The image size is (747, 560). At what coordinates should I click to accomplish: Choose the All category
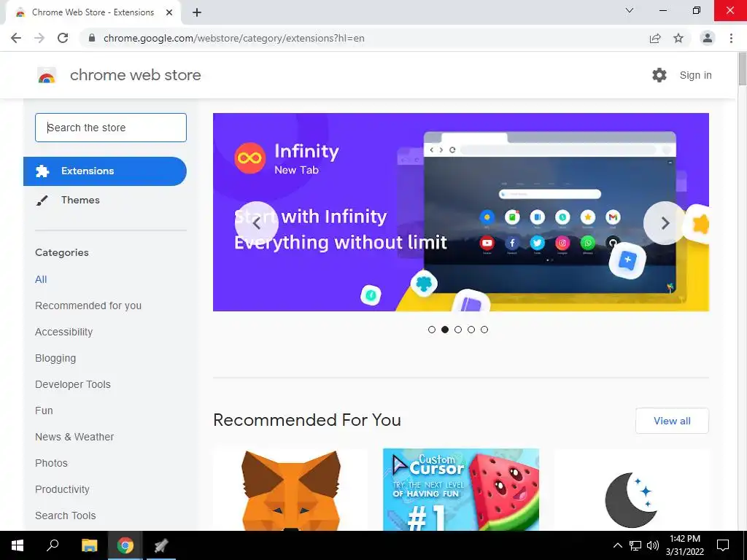[41, 279]
